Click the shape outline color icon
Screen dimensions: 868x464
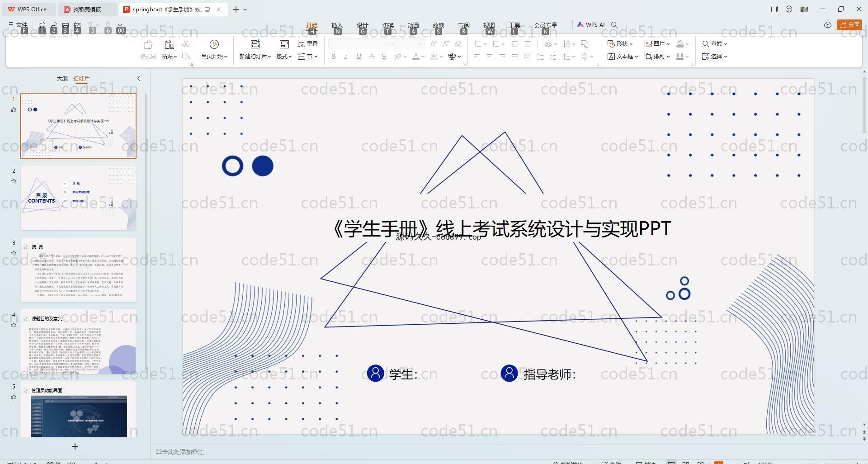pyautogui.click(x=680, y=57)
